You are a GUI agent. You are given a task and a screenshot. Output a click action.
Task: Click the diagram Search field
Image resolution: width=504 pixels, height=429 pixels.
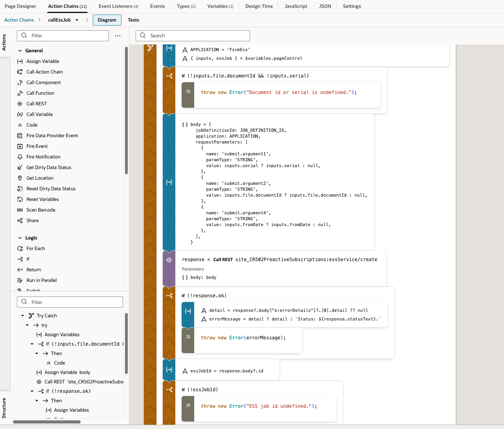193,36
